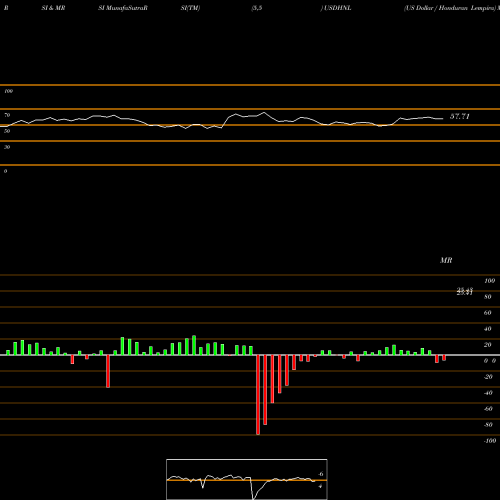Click the MR panel's 40 axis label
The image size is (500, 500).
[x=488, y=329]
